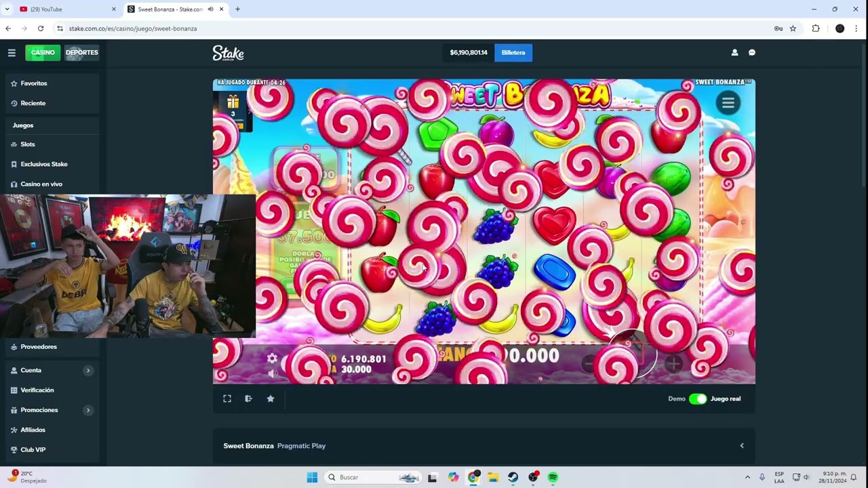The height and width of the screenshot is (488, 868).
Task: Switch to the CASINO section
Action: pyautogui.click(x=43, y=53)
